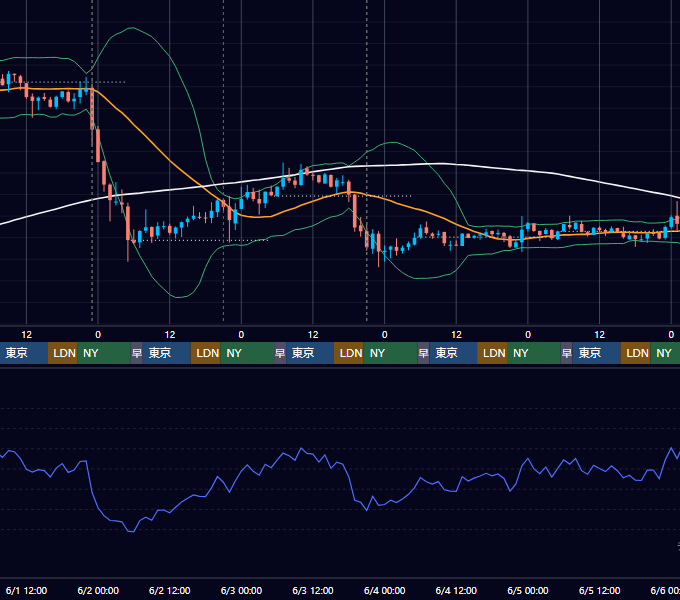Viewport: 680px width, 600px height.
Task: Select the orange moving average line
Action: point(169,159)
